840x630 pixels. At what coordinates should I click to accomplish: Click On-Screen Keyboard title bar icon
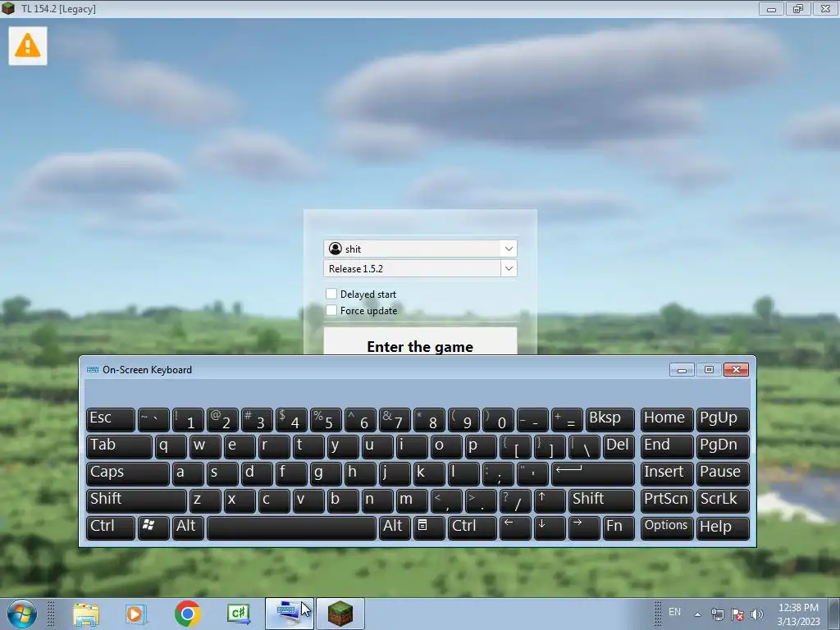coord(93,370)
